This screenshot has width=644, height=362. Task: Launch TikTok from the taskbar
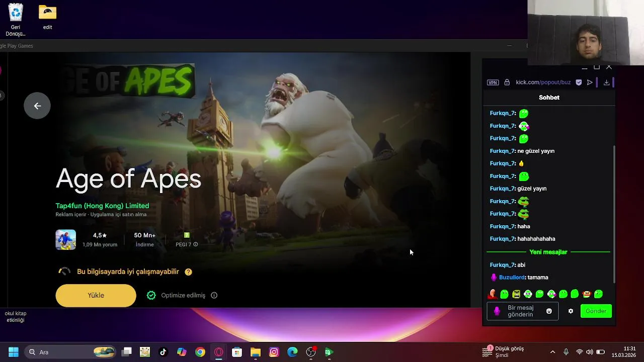163,352
